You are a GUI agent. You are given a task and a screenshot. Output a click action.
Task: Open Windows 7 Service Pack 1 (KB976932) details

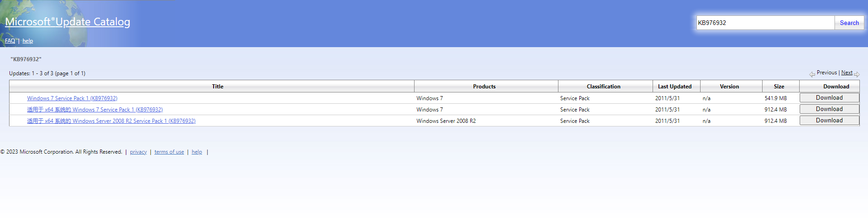point(72,98)
